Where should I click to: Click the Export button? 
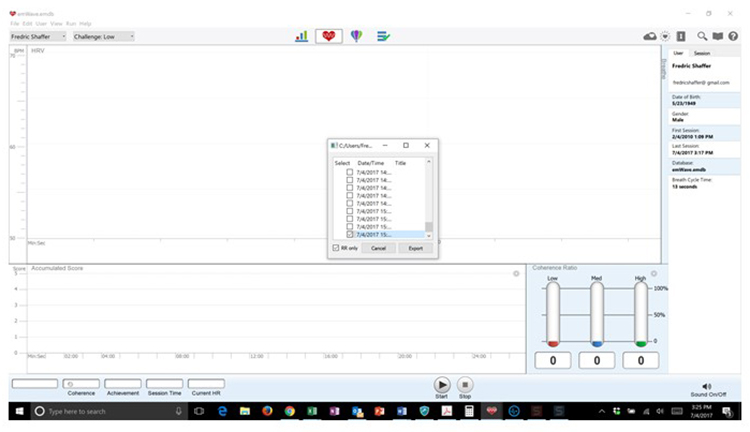[416, 247]
